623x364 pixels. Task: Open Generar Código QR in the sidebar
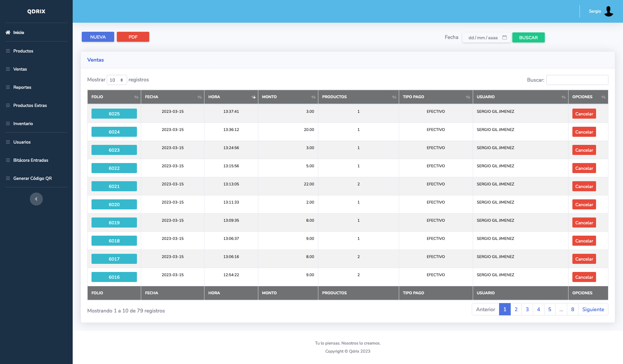pos(36,178)
